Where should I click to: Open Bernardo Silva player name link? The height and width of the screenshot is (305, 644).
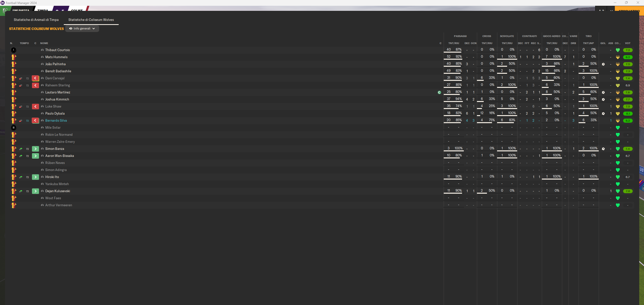click(56, 121)
